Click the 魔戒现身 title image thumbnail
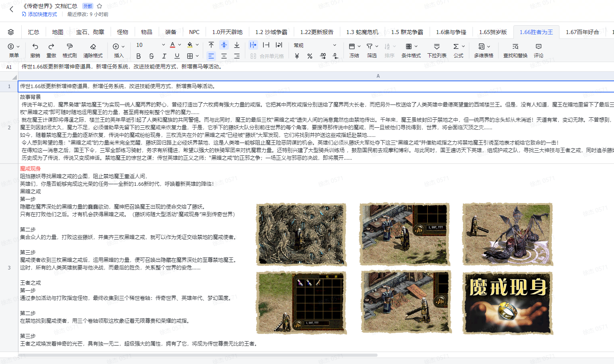 click(x=508, y=303)
